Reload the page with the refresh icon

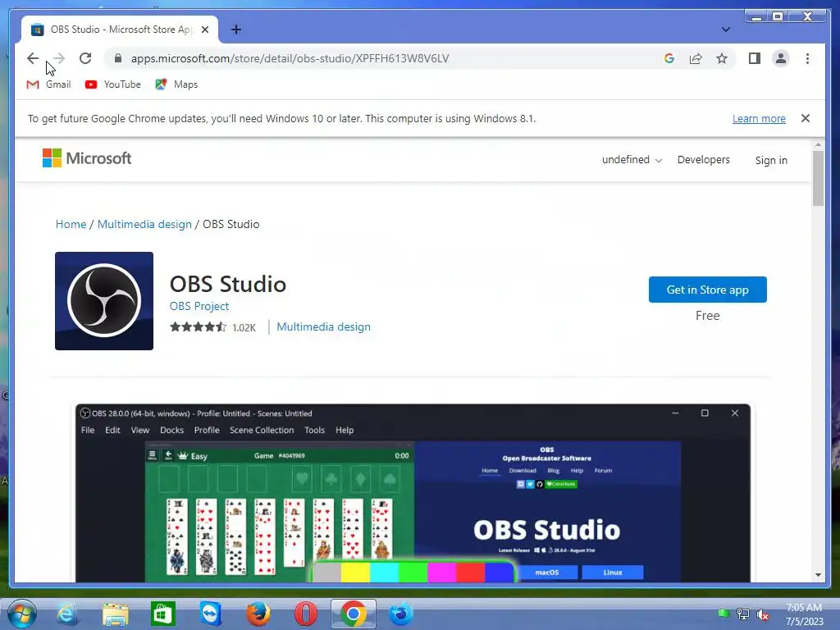tap(85, 58)
